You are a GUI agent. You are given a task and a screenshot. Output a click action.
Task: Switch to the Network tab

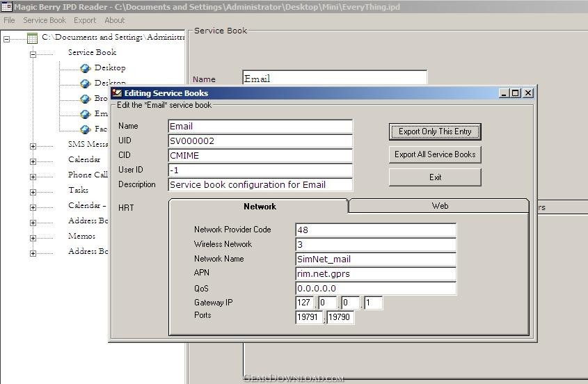coord(260,206)
